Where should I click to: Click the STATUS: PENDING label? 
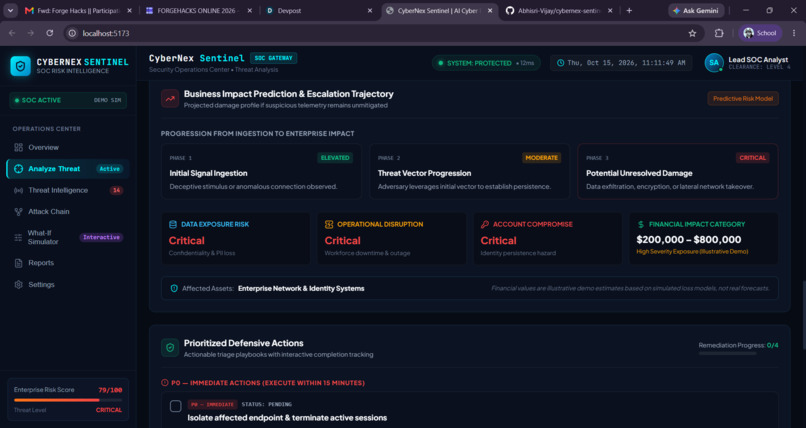tap(266, 404)
